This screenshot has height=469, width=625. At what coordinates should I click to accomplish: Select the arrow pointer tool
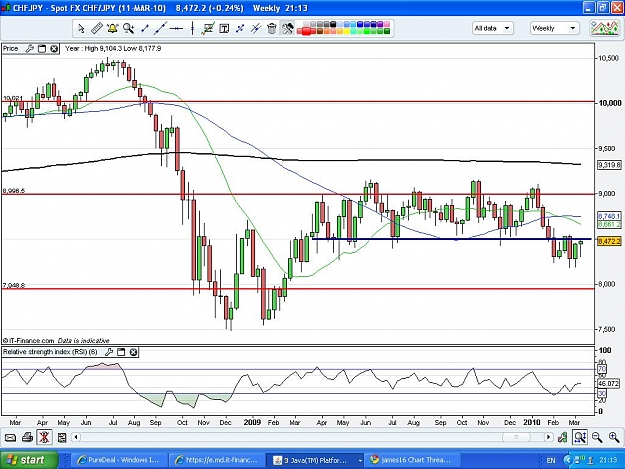(x=81, y=28)
